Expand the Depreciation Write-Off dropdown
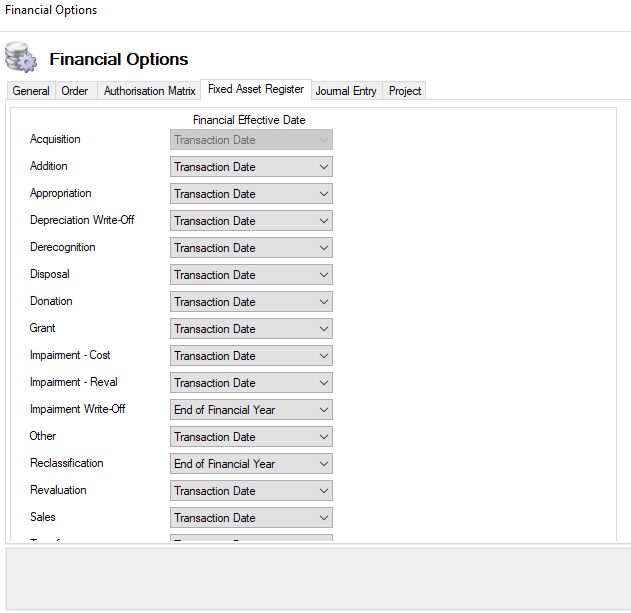Screen dimensions: 631x613 251,221
